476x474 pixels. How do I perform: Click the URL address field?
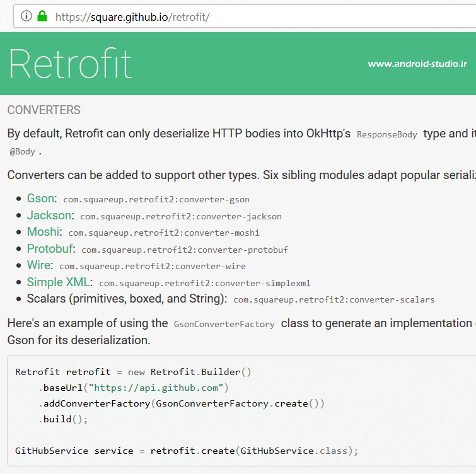click(x=245, y=16)
